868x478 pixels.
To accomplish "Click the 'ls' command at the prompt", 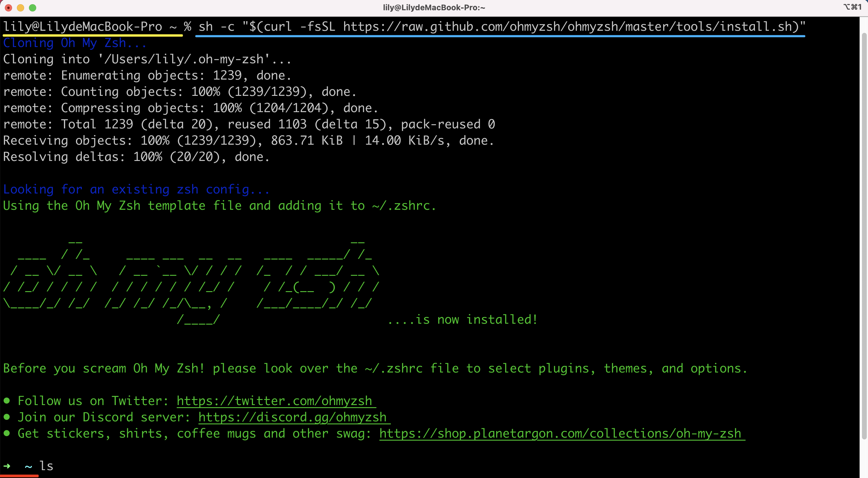I will (x=46, y=466).
